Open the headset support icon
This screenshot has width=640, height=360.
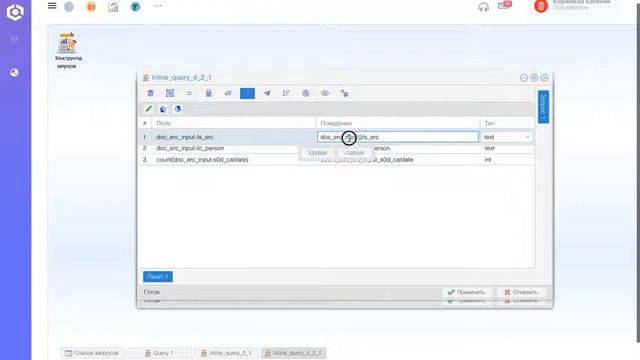(x=483, y=7)
